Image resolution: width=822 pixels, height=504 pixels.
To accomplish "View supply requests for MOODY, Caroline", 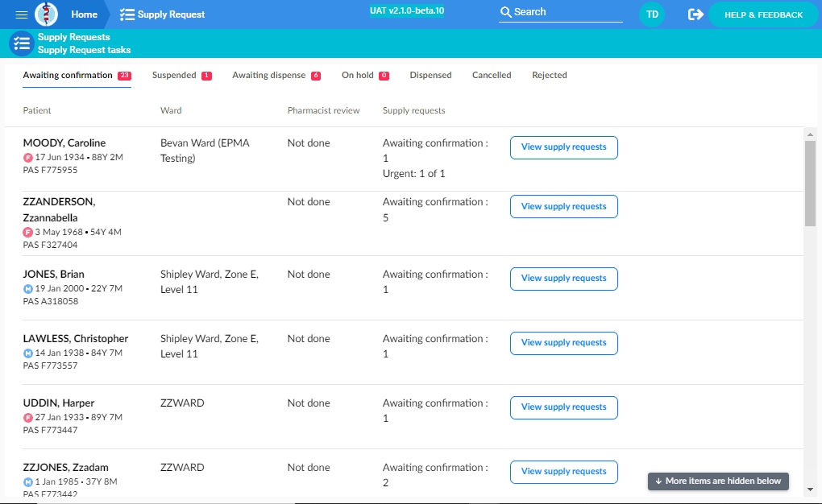I will [x=563, y=147].
